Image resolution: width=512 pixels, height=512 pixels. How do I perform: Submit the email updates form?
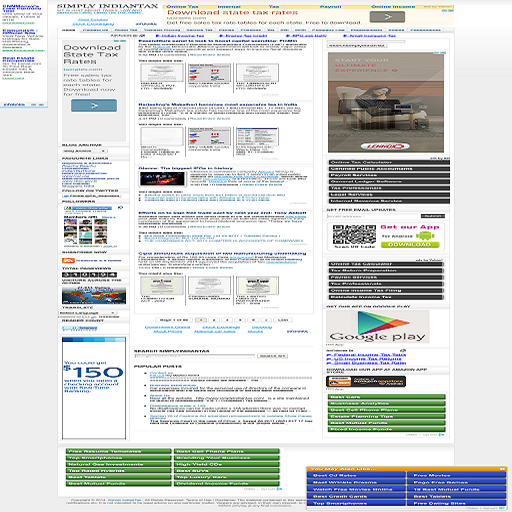(x=433, y=216)
